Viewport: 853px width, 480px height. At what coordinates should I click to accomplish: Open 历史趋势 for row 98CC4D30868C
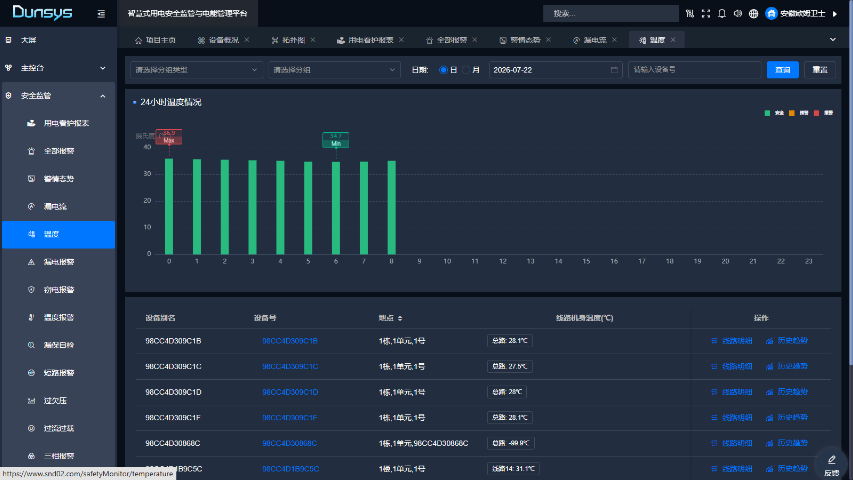point(787,443)
